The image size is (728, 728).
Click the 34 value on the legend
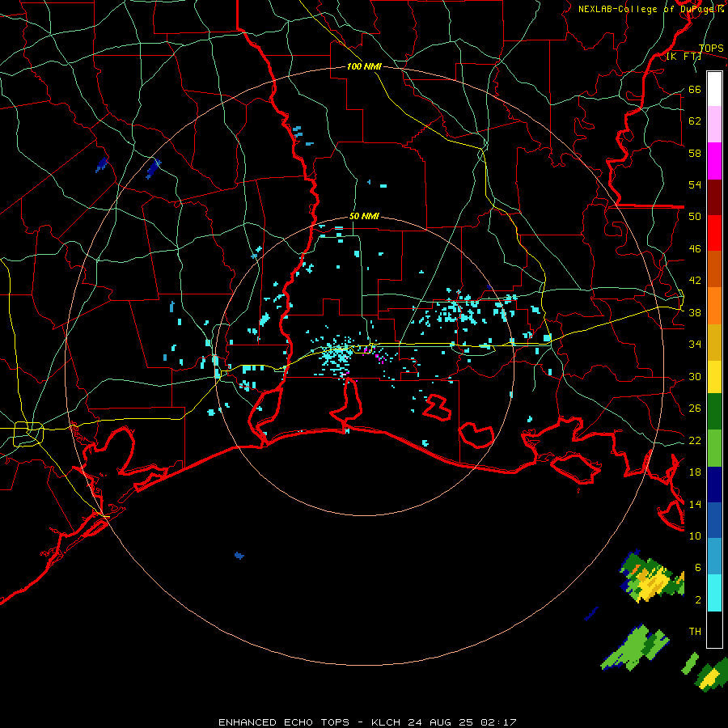point(695,345)
